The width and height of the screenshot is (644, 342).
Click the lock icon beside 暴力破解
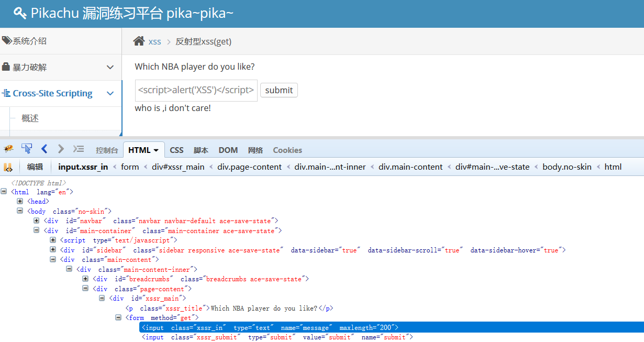pyautogui.click(x=6, y=67)
